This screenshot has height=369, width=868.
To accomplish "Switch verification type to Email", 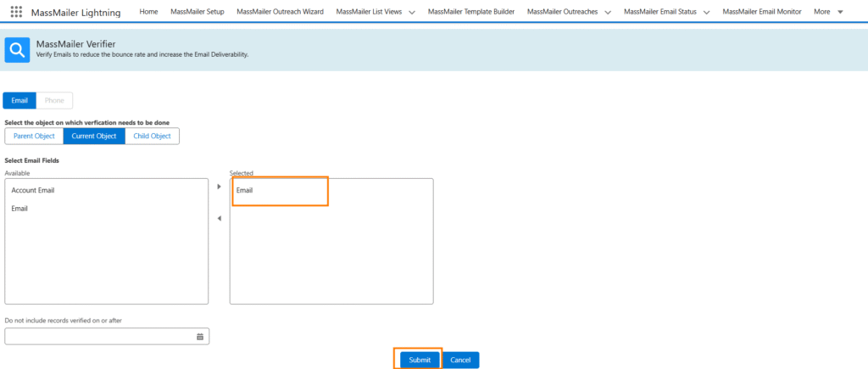I will 19,100.
